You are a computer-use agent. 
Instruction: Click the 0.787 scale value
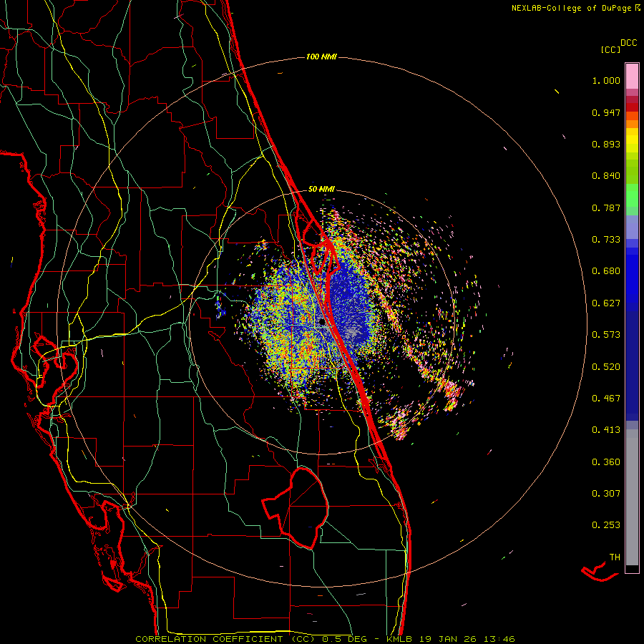click(606, 208)
